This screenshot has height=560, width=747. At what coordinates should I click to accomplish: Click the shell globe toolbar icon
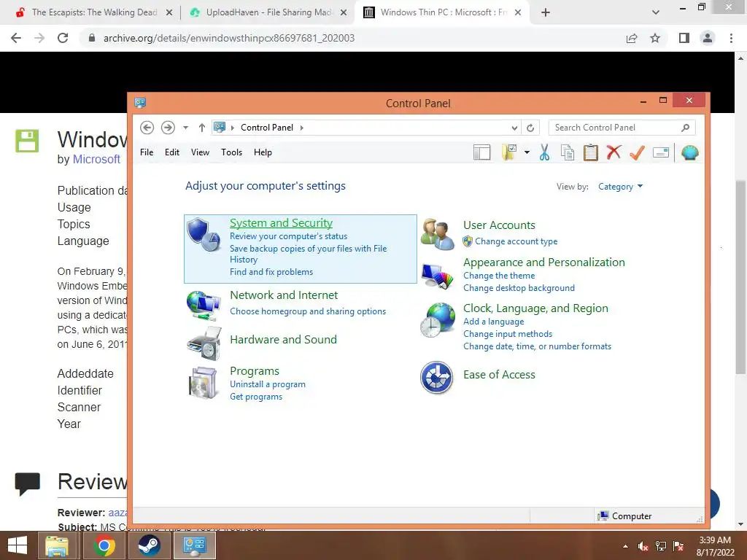690,152
